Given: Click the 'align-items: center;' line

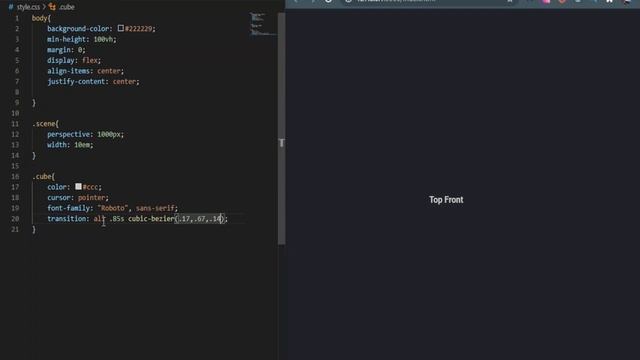Looking at the screenshot, I should (85, 71).
